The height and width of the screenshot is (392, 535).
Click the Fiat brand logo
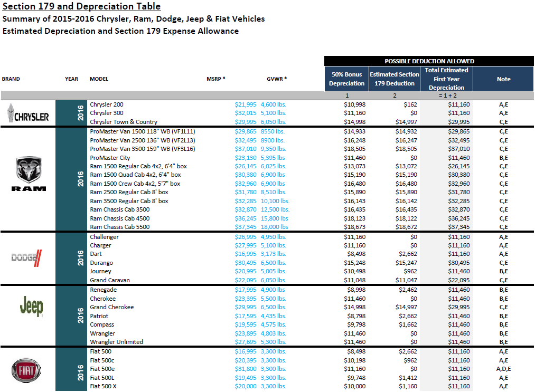(x=26, y=370)
